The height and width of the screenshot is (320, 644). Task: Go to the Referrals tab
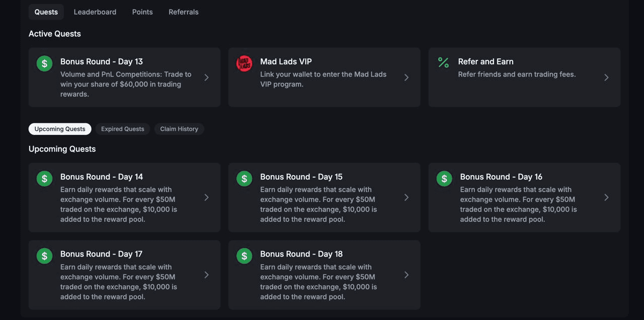[184, 12]
